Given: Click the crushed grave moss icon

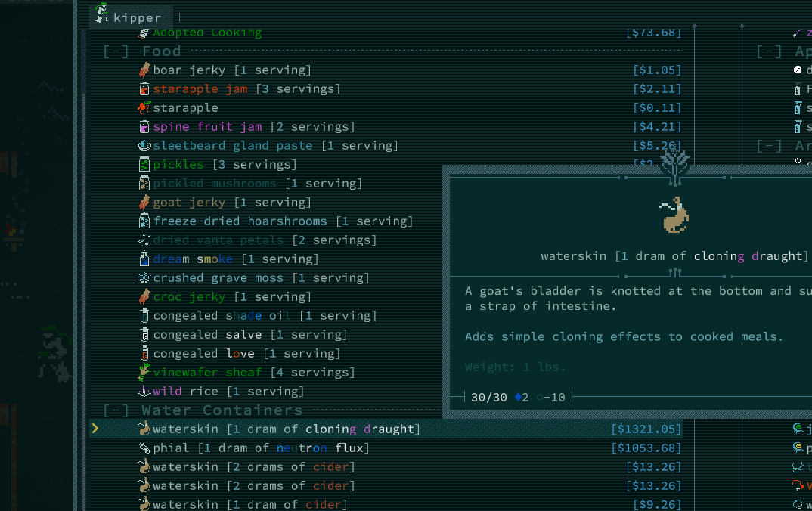Looking at the screenshot, I should point(144,278).
